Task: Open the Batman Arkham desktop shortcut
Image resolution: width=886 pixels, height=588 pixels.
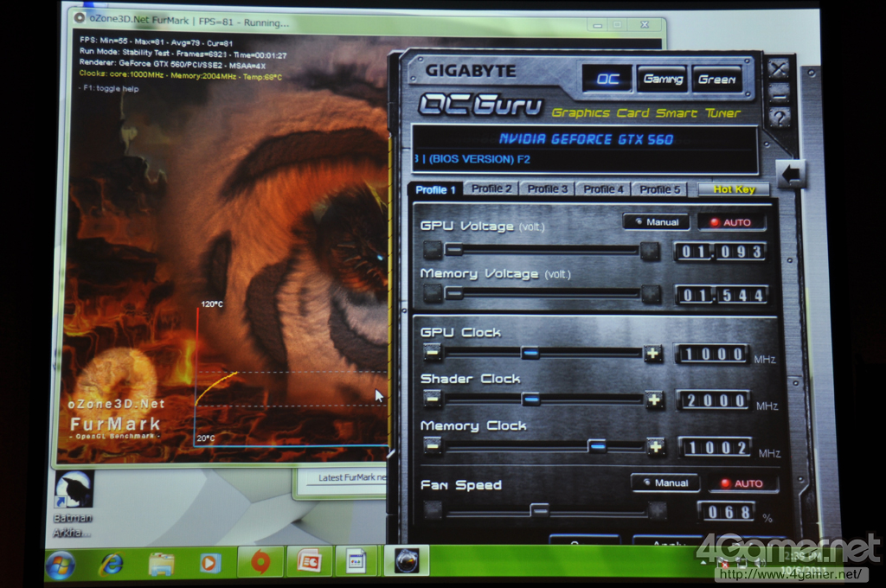Action: tap(74, 504)
